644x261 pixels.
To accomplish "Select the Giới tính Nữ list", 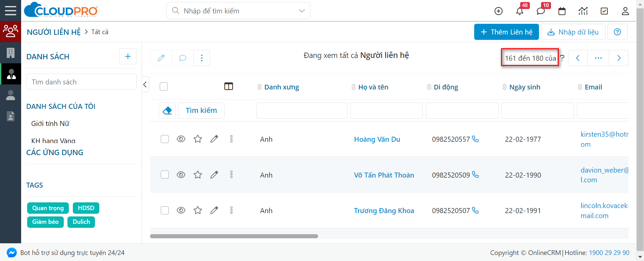I will click(x=50, y=124).
